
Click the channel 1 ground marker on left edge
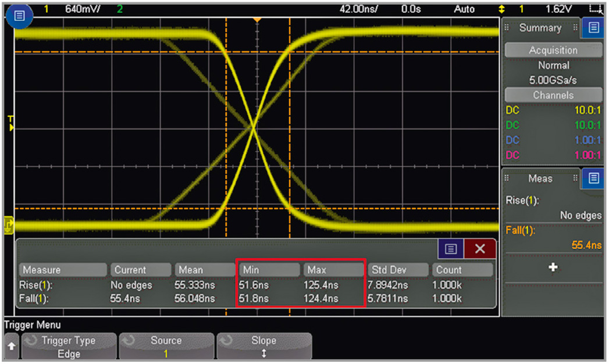9,223
